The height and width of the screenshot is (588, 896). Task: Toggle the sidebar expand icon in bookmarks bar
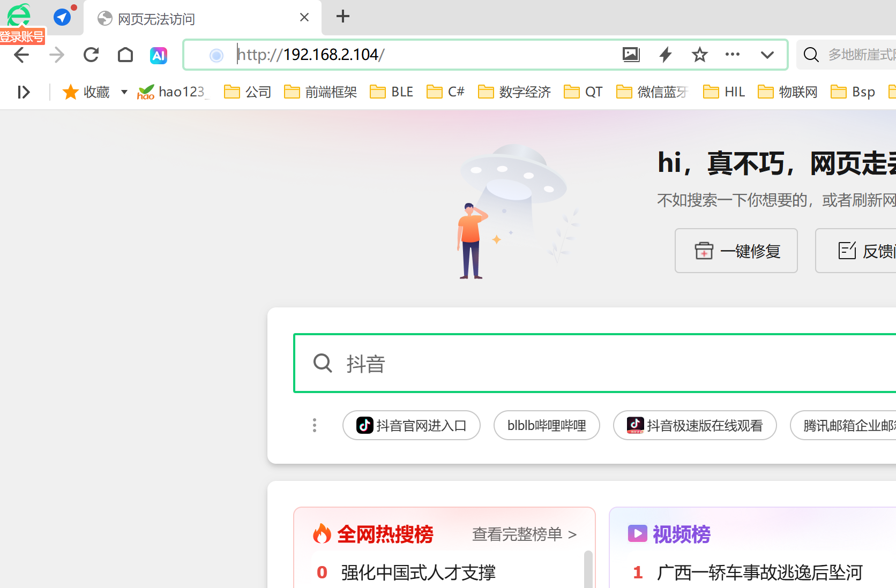(24, 92)
